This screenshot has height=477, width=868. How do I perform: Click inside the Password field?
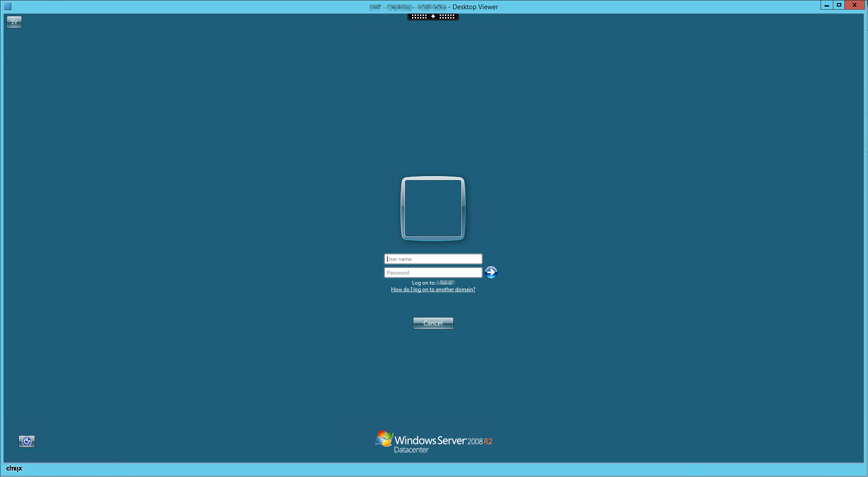[433, 272]
